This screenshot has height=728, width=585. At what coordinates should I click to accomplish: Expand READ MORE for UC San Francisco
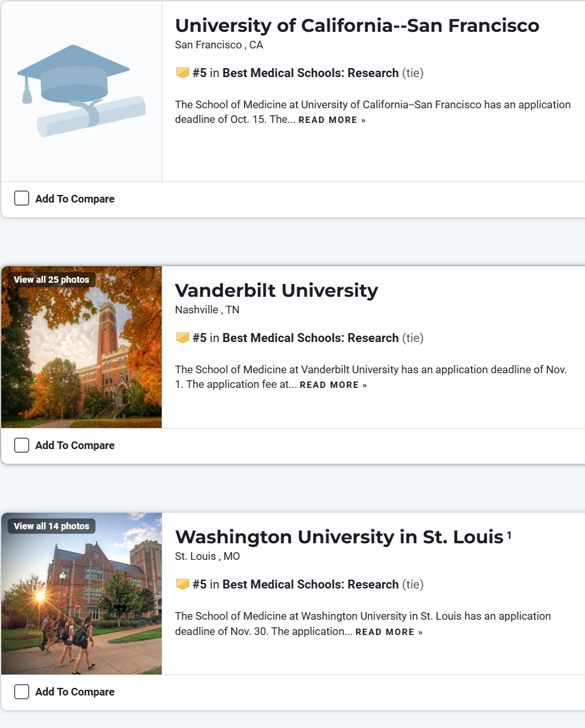point(332,120)
